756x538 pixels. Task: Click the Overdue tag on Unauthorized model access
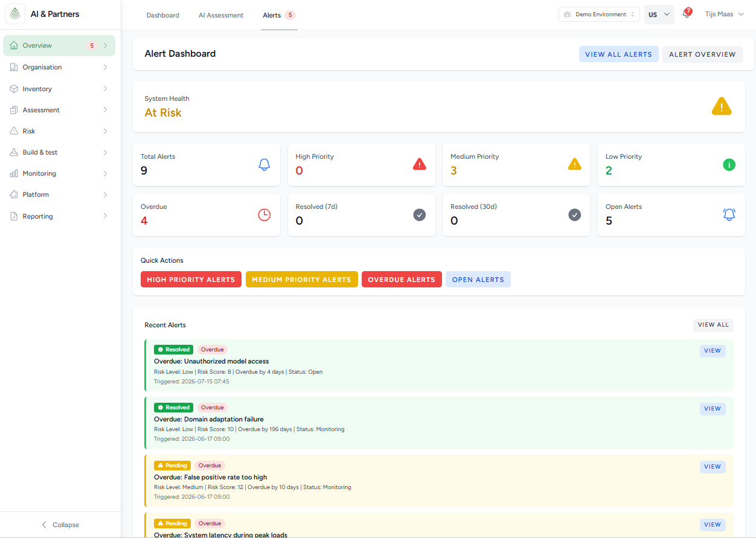point(213,350)
